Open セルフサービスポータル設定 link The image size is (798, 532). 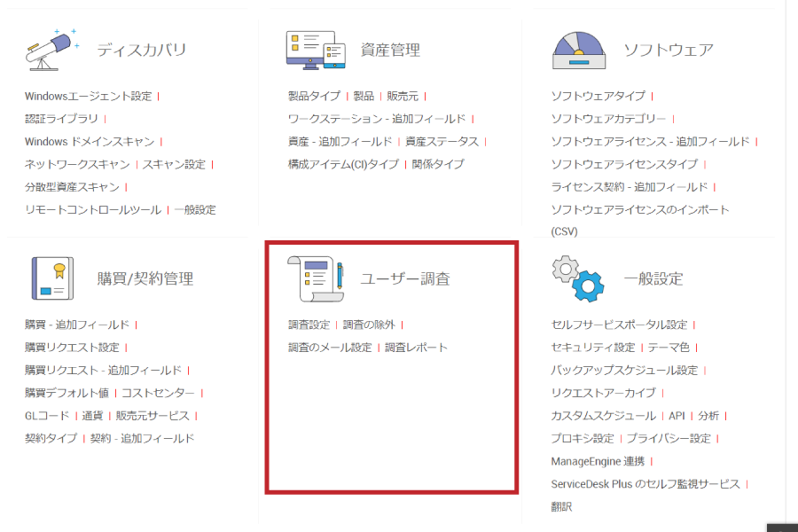click(x=620, y=325)
